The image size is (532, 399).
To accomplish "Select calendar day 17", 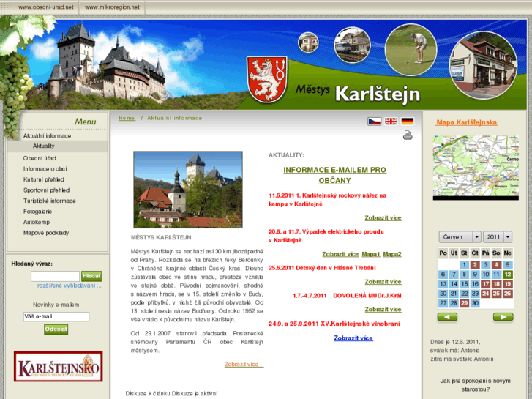I will (486, 284).
